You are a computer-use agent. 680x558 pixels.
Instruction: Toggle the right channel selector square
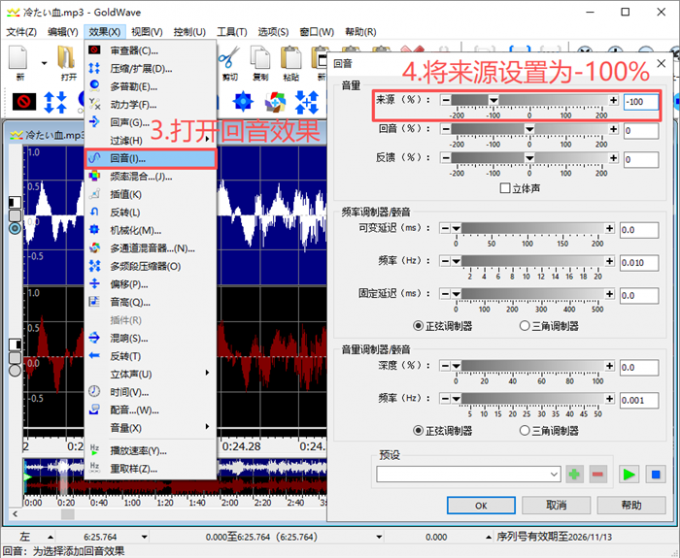coord(15,344)
